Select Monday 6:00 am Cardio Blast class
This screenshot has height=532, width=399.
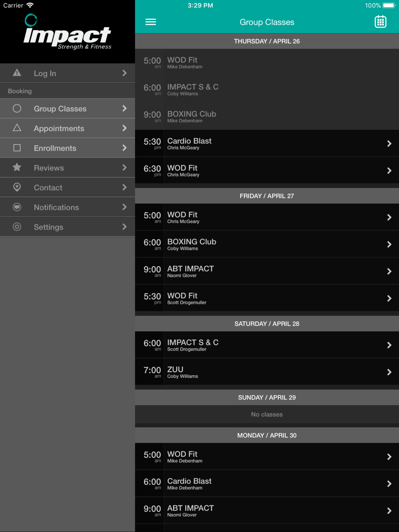point(267,484)
